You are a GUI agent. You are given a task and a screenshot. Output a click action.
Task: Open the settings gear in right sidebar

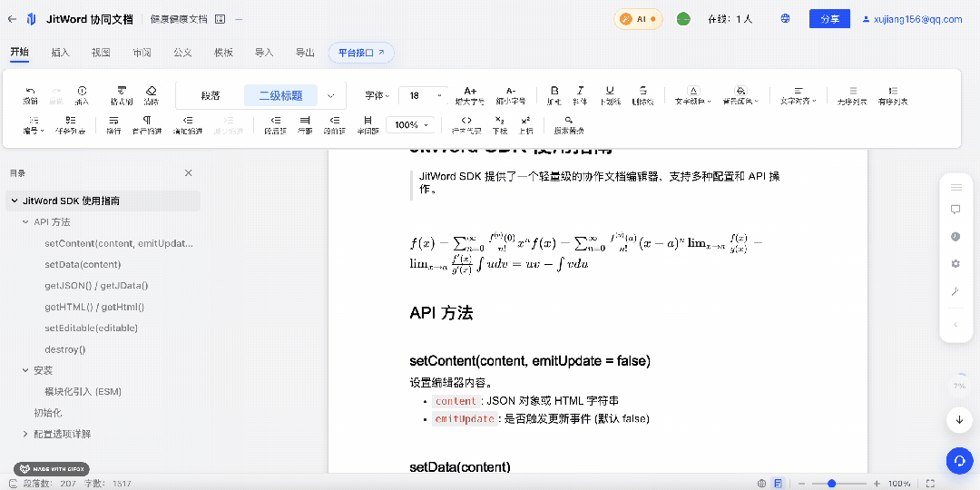point(955,264)
